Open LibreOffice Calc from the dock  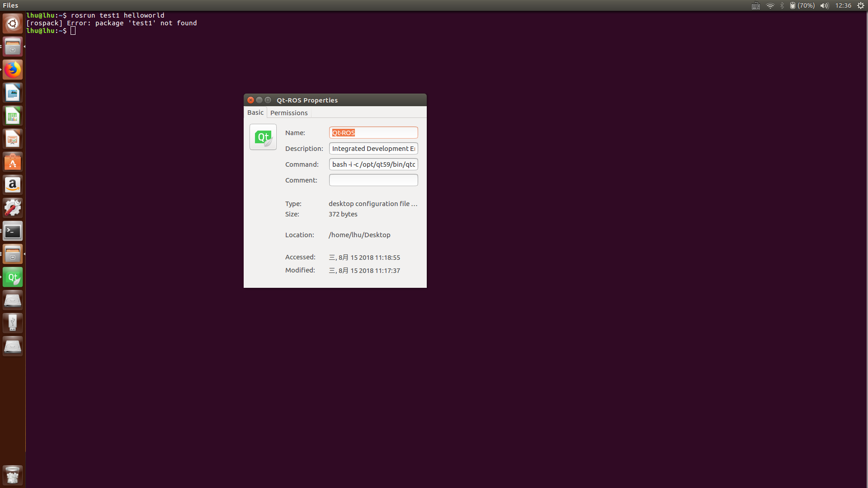pos(13,116)
